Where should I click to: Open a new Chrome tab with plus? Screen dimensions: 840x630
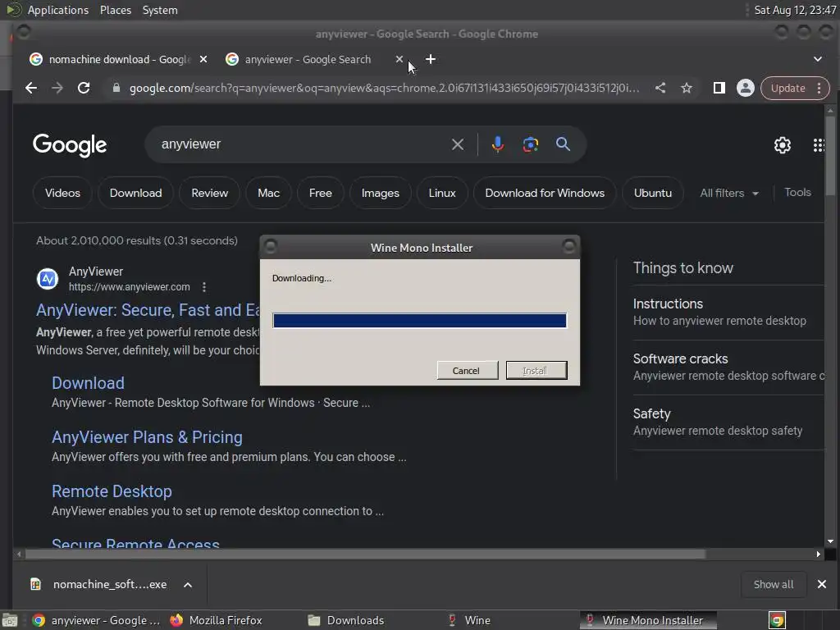(431, 59)
